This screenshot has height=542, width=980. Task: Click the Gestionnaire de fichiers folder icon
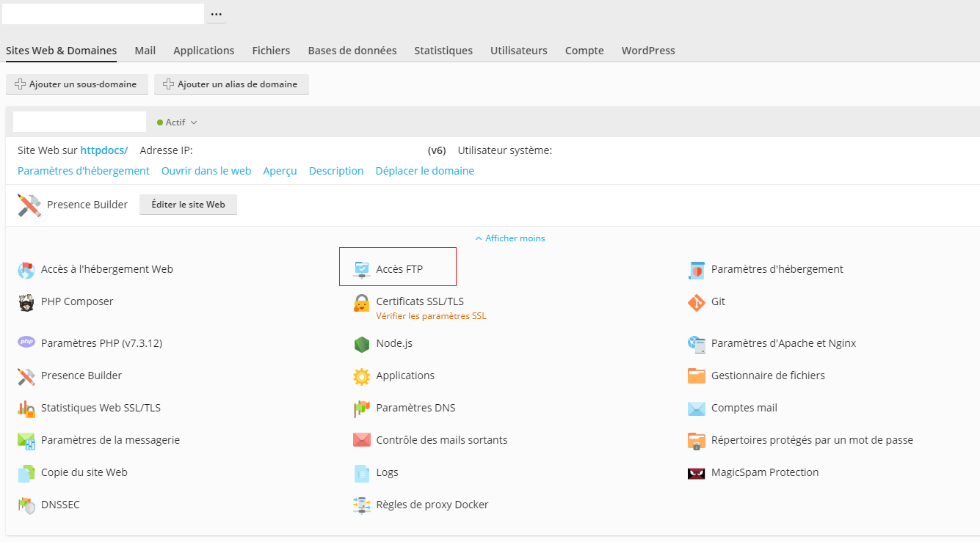(x=697, y=376)
